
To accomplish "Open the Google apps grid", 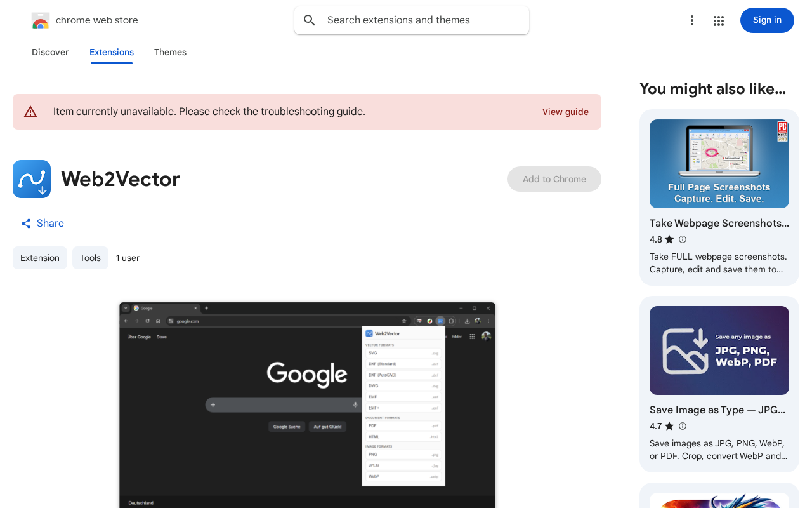I will coord(719,20).
